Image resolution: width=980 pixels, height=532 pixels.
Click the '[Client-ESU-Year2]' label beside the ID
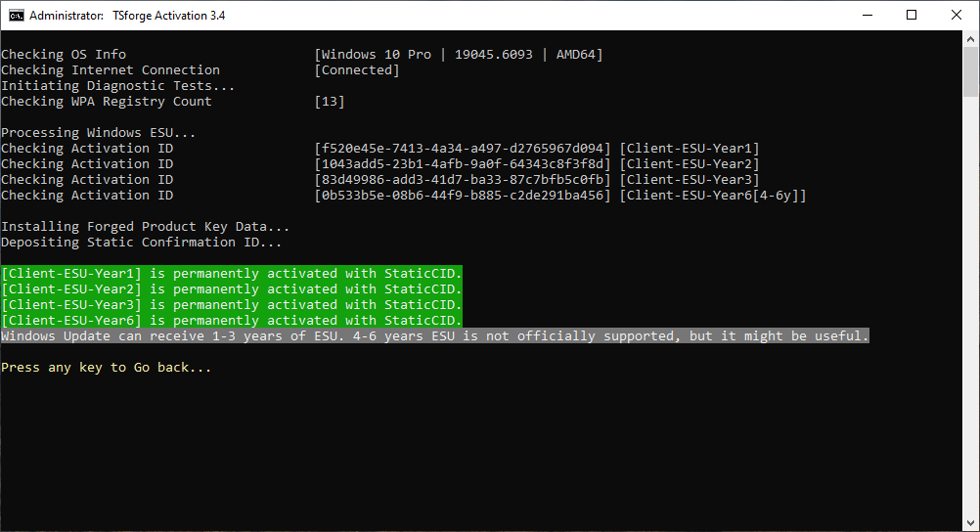pos(690,163)
